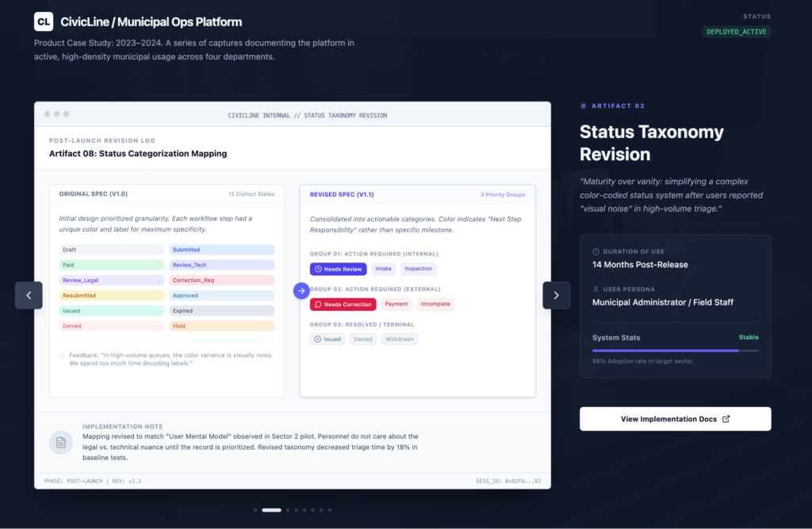This screenshot has width=812, height=529.
Task: Click the checkmark icon in Issued chip
Action: pyautogui.click(x=318, y=339)
